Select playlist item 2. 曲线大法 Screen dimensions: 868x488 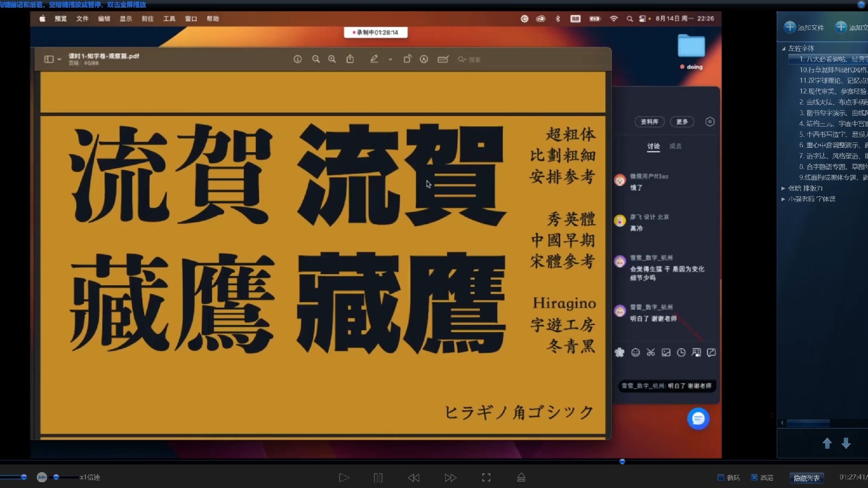(x=833, y=102)
